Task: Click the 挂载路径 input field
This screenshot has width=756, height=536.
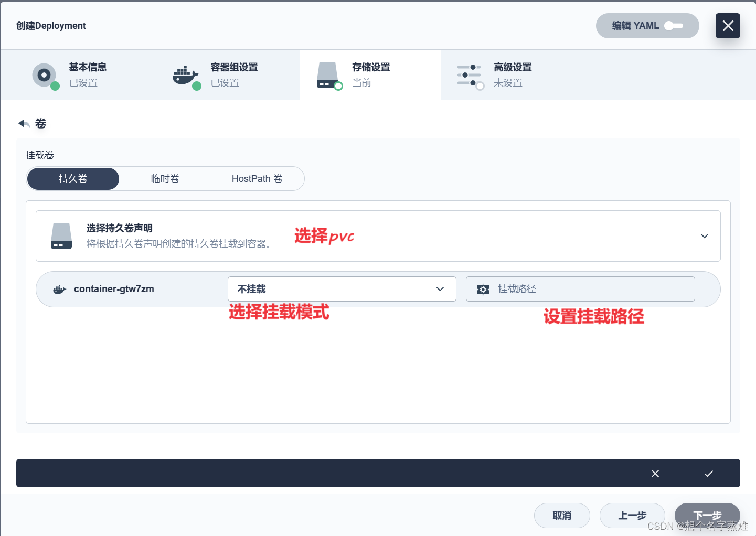Action: (580, 289)
